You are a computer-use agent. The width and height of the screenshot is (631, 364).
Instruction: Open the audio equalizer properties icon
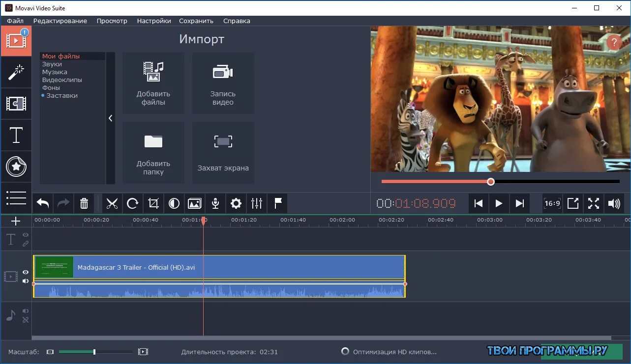(257, 203)
